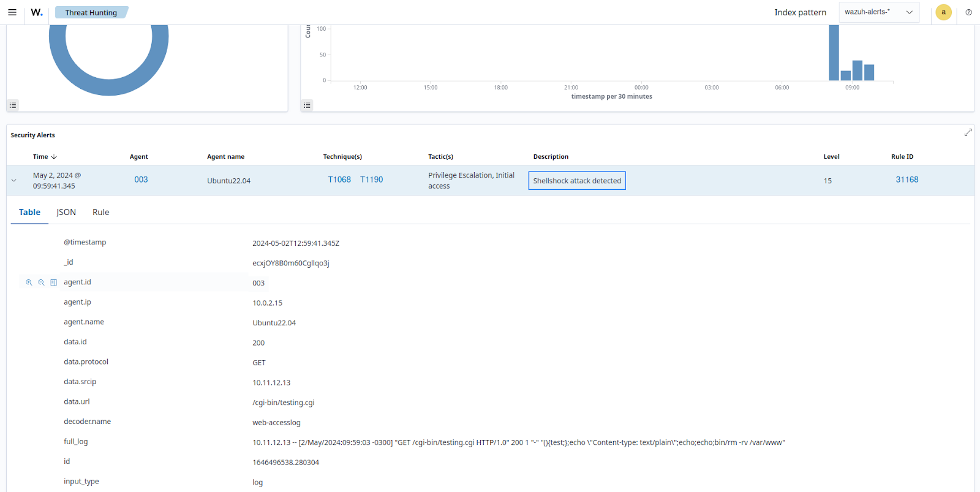The height and width of the screenshot is (492, 980).
Task: Click the Technique(s) column header
Action: pyautogui.click(x=342, y=157)
